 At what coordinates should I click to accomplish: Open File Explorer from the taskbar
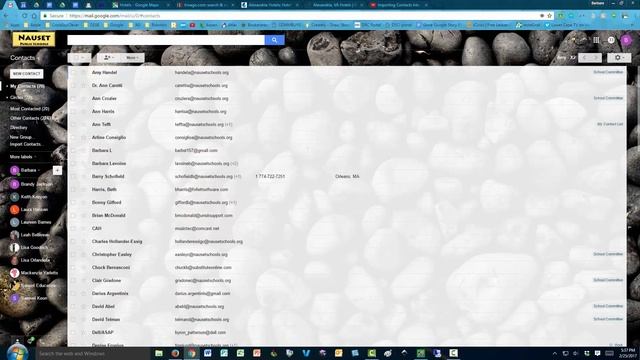159,353
